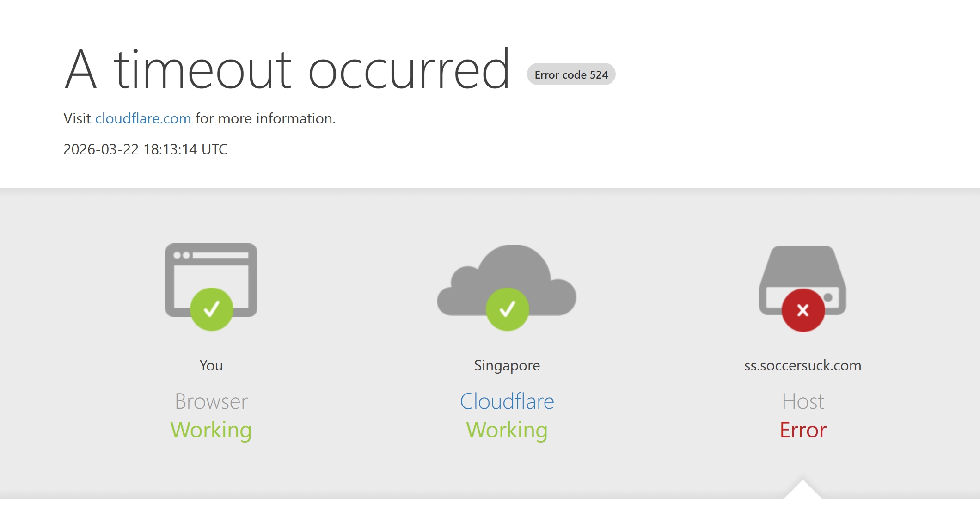
Task: Click the white pointer triangle below Host
Action: pos(802,491)
